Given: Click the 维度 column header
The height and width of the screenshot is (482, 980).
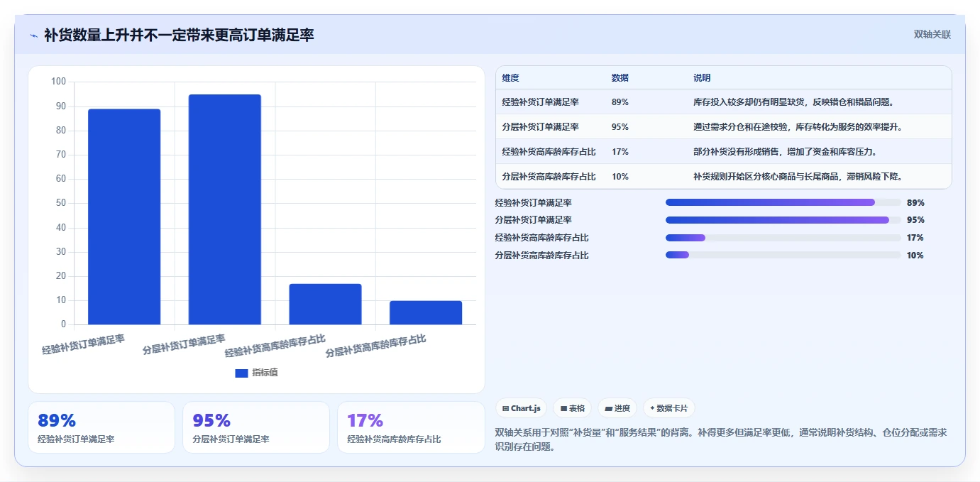Looking at the screenshot, I should pos(510,78).
